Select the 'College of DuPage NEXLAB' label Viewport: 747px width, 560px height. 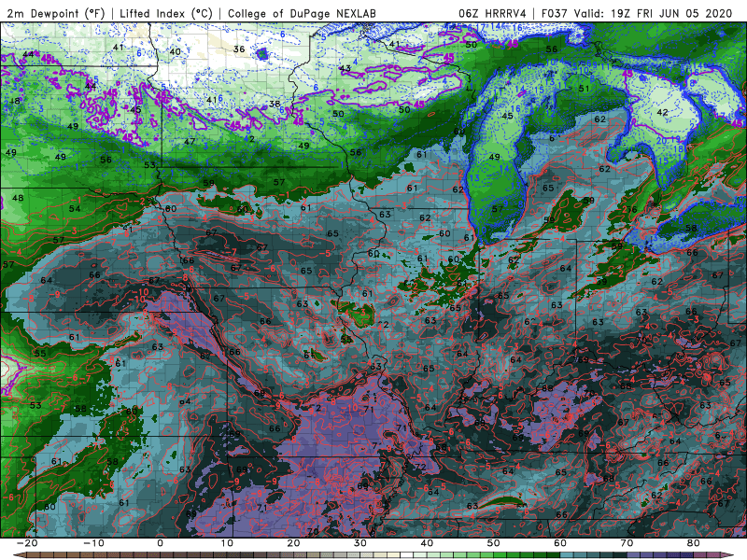tap(302, 13)
